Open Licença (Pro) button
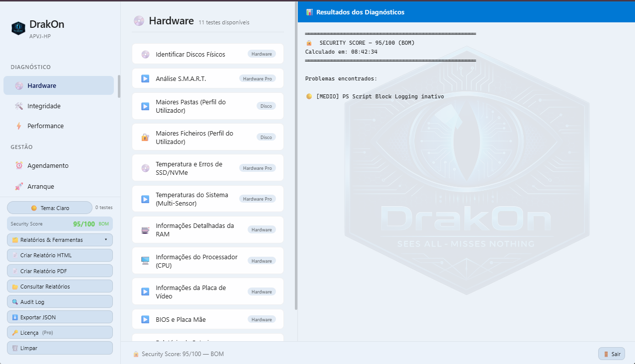This screenshot has height=364, width=635. [60, 332]
